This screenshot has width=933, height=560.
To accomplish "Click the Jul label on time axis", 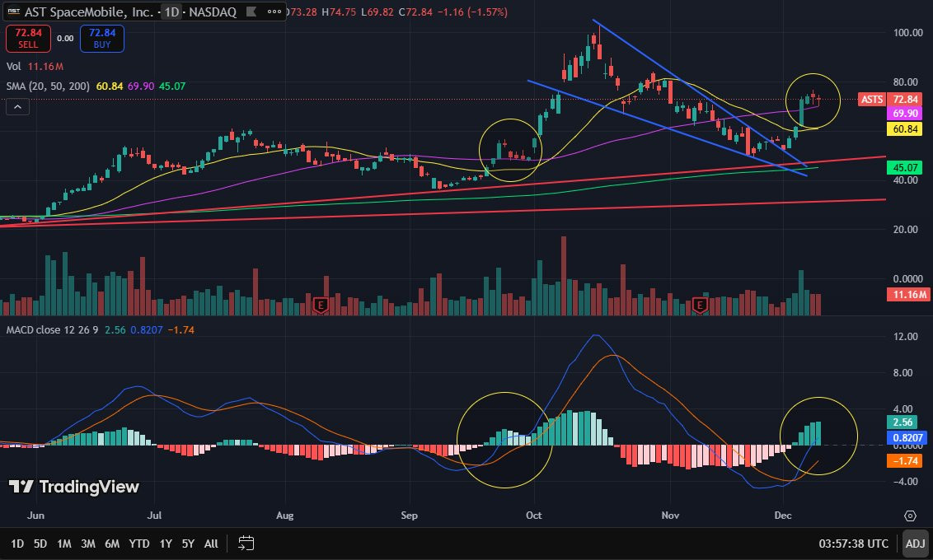I will click(154, 516).
